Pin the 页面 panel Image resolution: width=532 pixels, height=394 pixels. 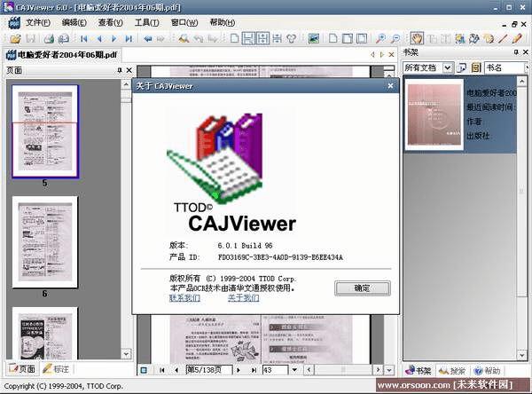point(120,70)
